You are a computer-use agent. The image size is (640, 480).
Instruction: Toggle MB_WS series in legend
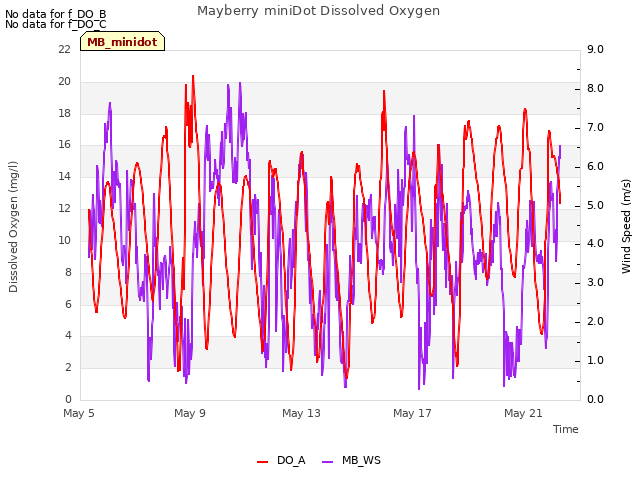coord(351,460)
